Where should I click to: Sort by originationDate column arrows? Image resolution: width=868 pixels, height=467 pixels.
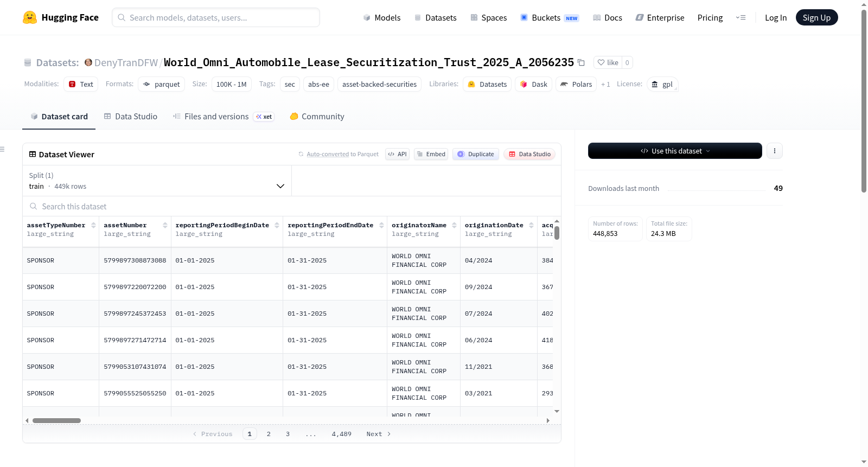pyautogui.click(x=531, y=225)
